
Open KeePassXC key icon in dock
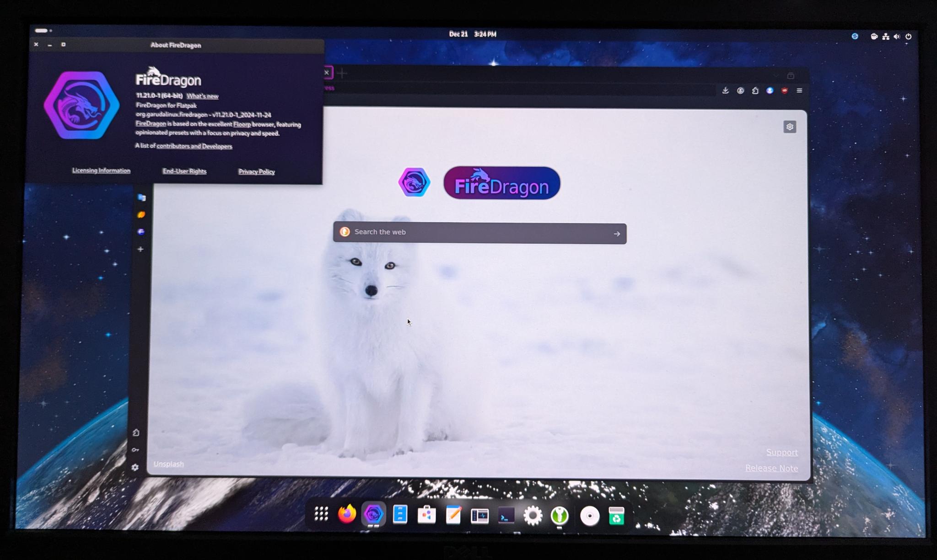(x=560, y=516)
